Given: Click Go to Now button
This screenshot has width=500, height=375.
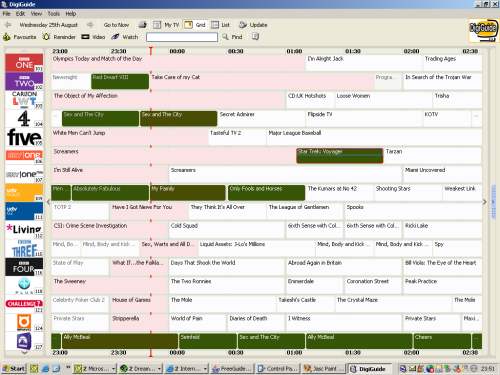Looking at the screenshot, I should pyautogui.click(x=116, y=25).
